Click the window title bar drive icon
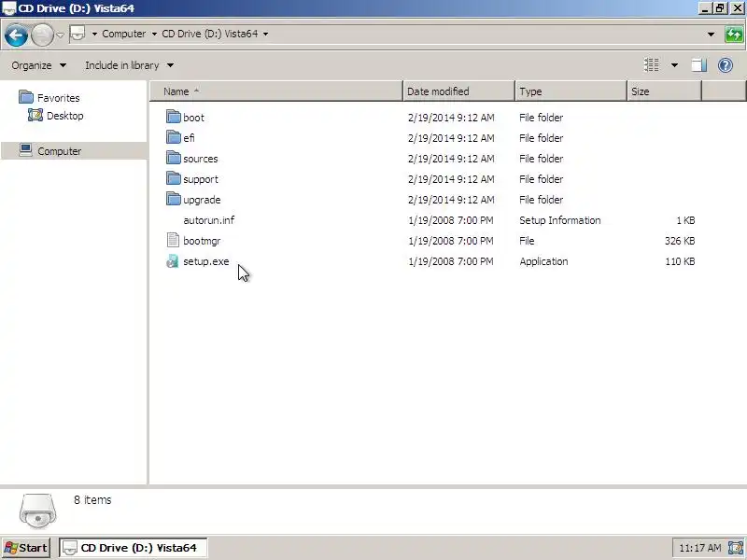 click(x=8, y=8)
